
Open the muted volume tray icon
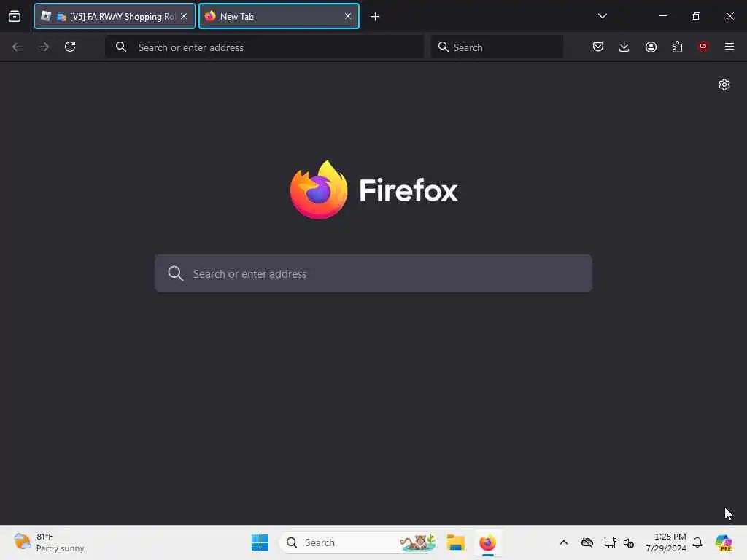click(628, 542)
